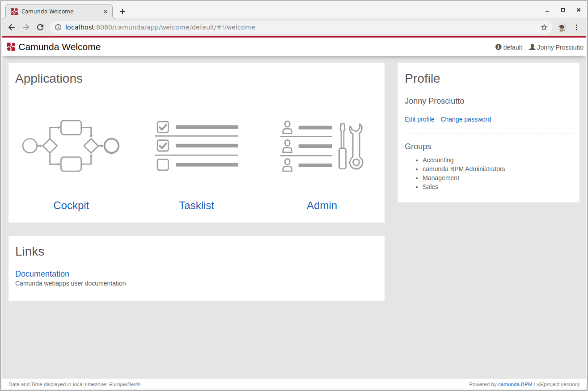
Task: Click the Management group entry
Action: click(441, 178)
